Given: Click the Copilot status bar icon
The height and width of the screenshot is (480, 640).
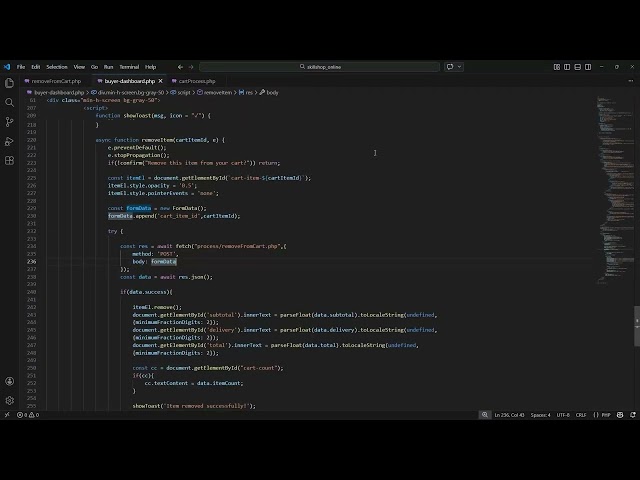Looking at the screenshot, I should [x=620, y=415].
